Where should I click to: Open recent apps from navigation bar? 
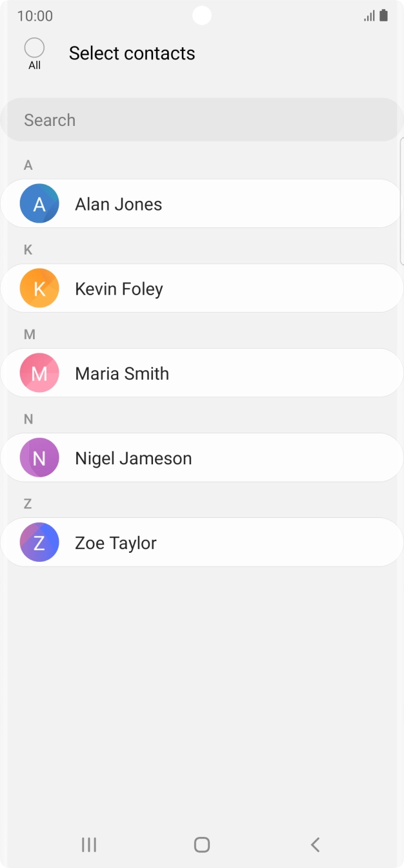point(89,844)
